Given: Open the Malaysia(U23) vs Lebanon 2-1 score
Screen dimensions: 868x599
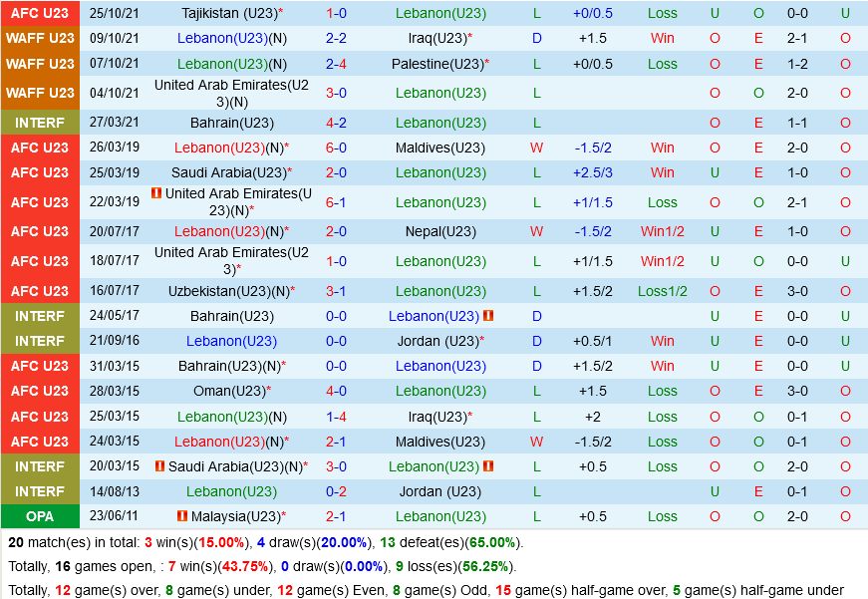Looking at the screenshot, I should point(336,516).
